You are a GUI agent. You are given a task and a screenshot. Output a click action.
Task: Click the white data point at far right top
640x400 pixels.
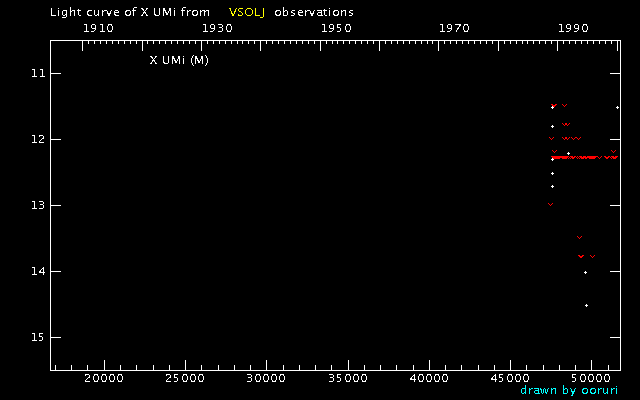pos(617,107)
